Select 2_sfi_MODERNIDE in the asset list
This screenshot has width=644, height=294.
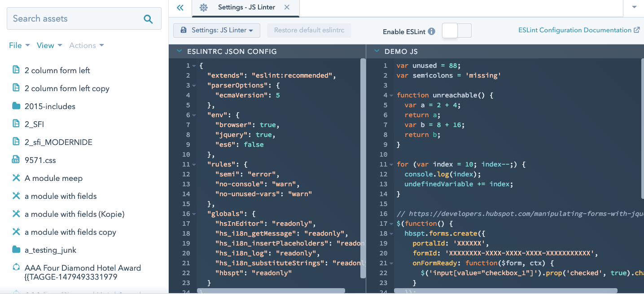[58, 142]
